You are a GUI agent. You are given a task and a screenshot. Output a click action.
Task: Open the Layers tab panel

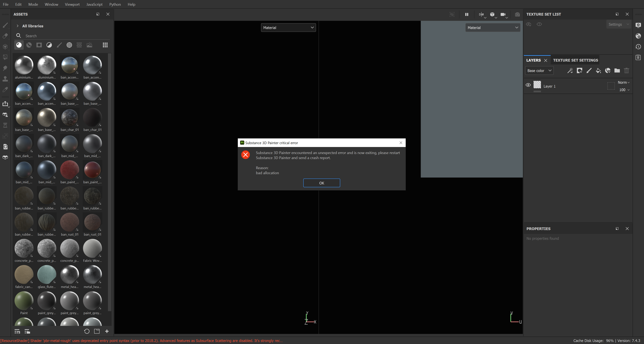pos(534,60)
